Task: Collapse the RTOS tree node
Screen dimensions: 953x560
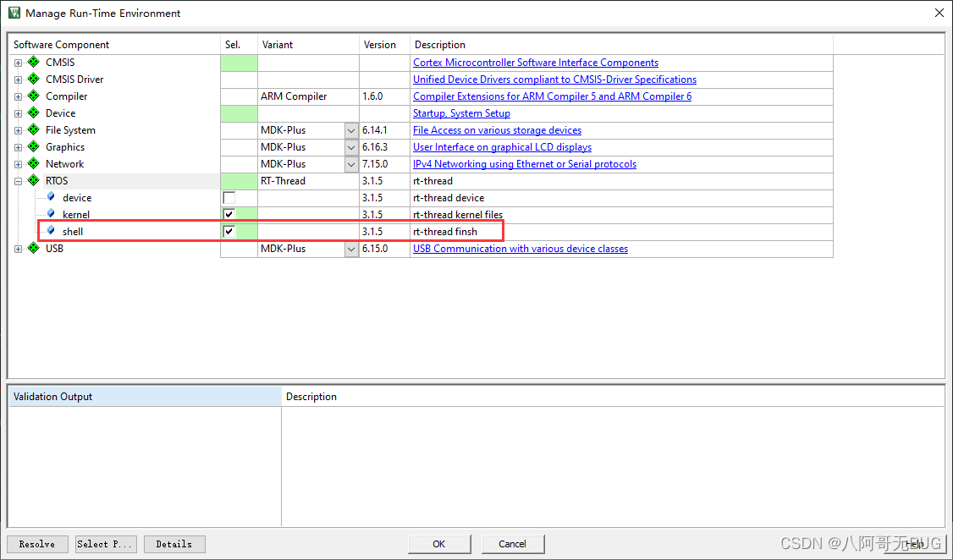Action: coord(18,180)
